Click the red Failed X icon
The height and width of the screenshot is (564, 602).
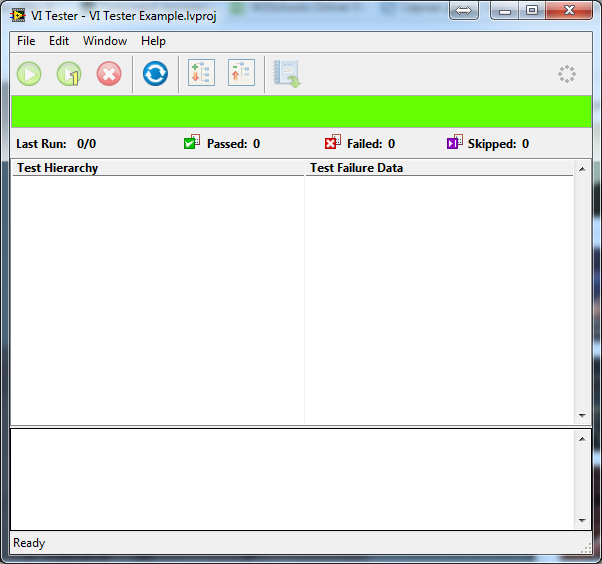coord(332,142)
